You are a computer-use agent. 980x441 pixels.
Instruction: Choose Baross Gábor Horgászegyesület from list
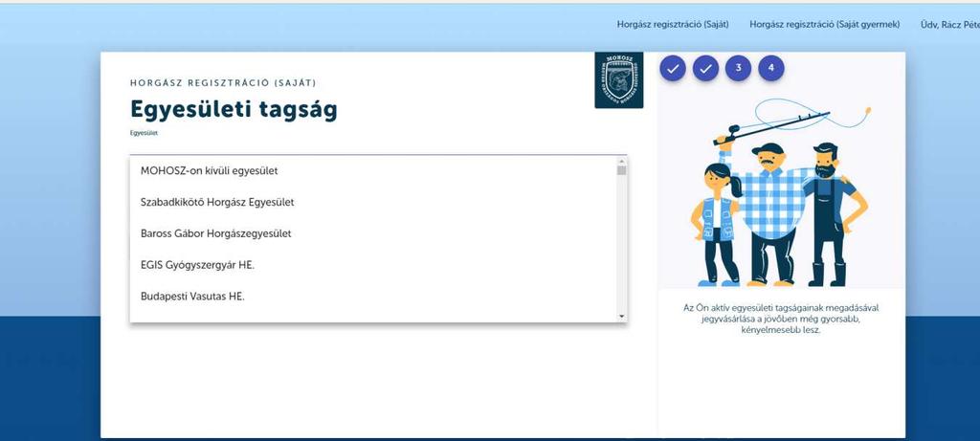coord(373,233)
